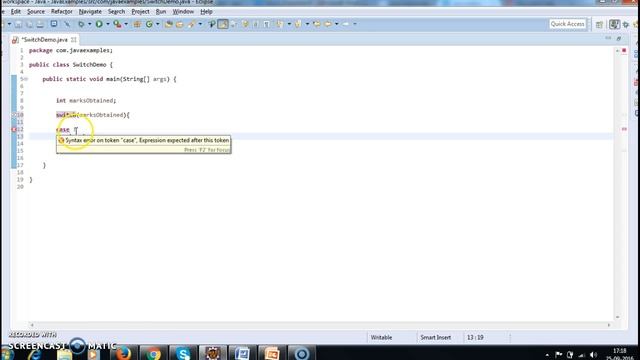Click the New Java Package icon

[x=137, y=24]
